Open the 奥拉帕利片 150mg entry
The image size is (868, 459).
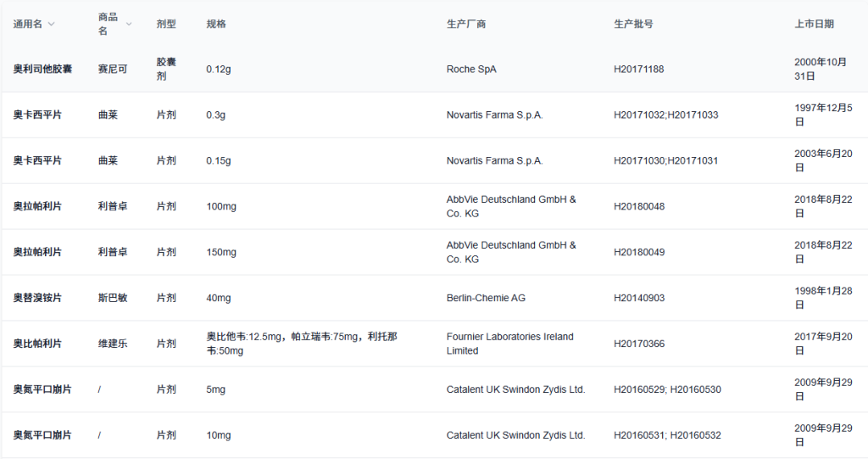click(x=37, y=253)
